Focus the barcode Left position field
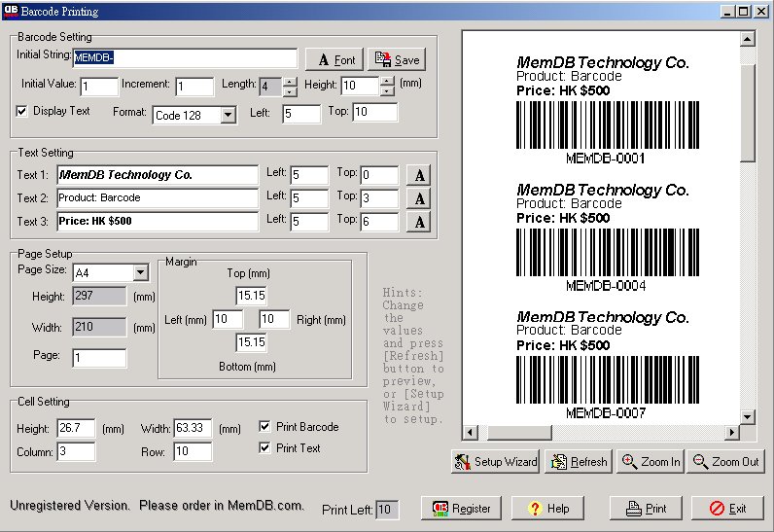Screen dimensions: 774x532 click(301, 114)
